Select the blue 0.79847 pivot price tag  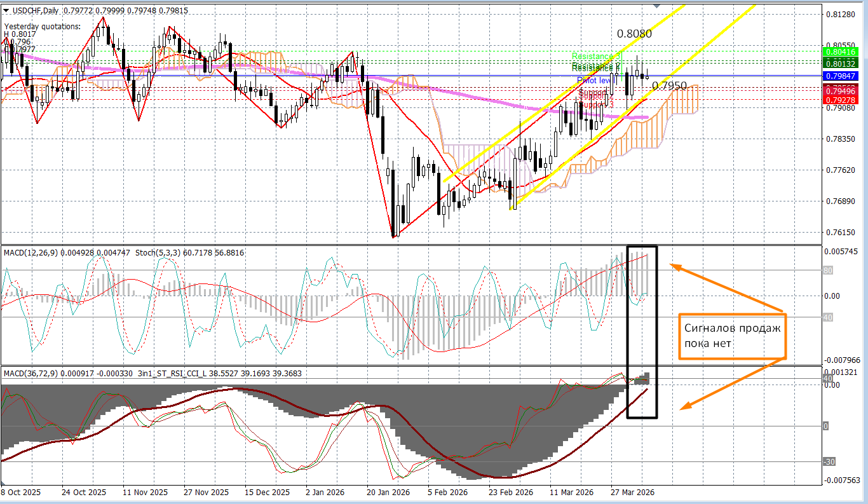click(x=842, y=76)
